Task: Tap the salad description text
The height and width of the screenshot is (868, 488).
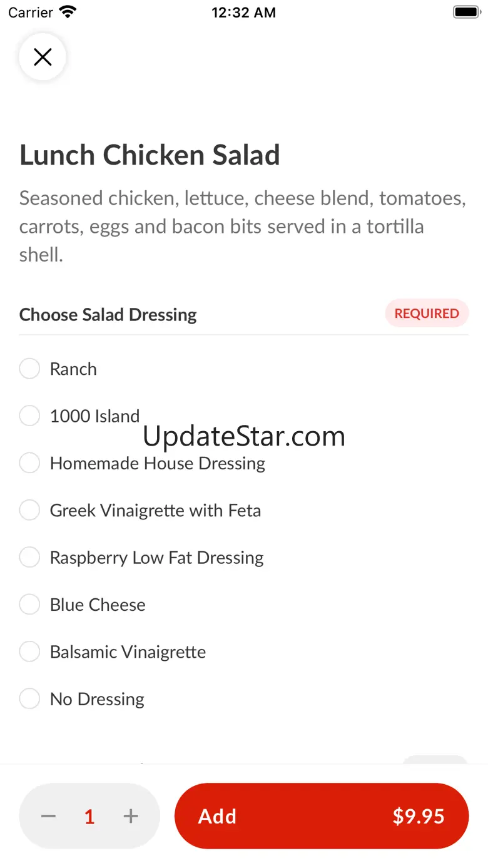Action: tap(243, 226)
